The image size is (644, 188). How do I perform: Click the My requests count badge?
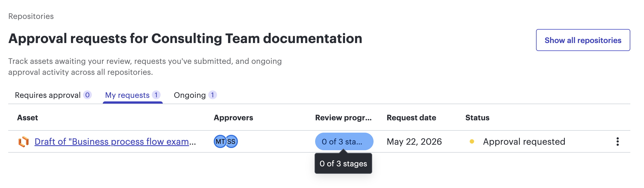(x=156, y=95)
